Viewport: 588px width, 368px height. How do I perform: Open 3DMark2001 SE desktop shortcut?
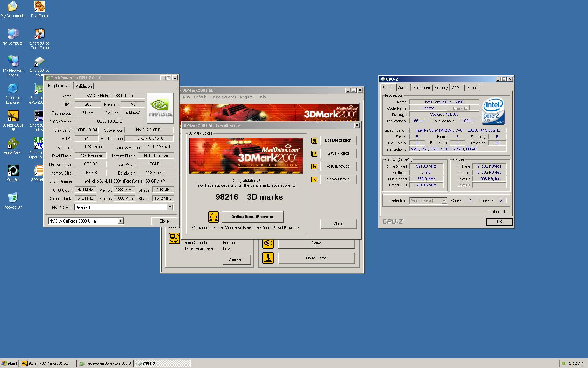click(13, 121)
